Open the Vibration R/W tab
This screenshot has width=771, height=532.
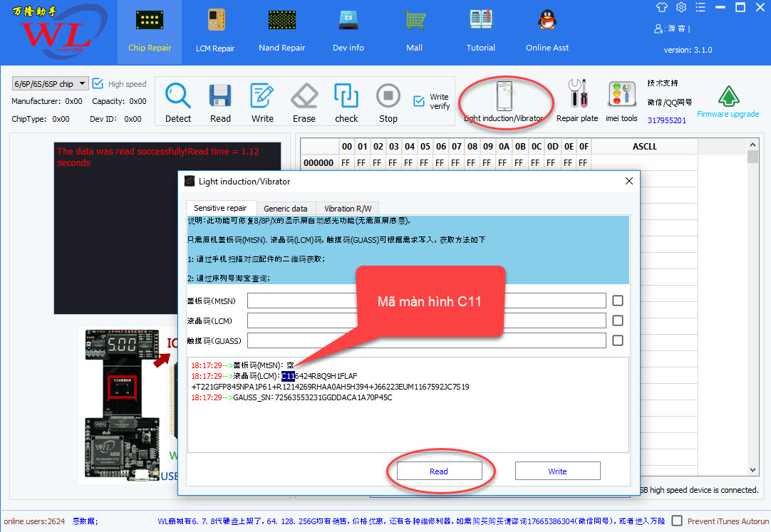click(x=348, y=208)
